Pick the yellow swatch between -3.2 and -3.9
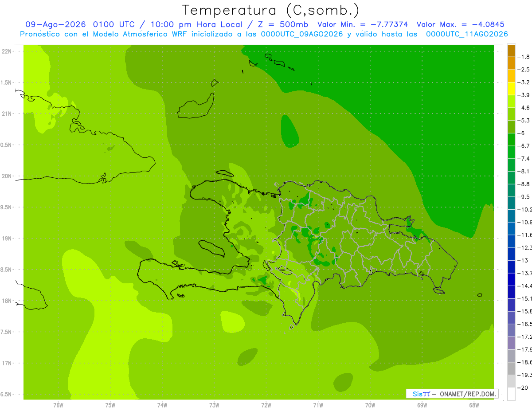 tap(511, 89)
